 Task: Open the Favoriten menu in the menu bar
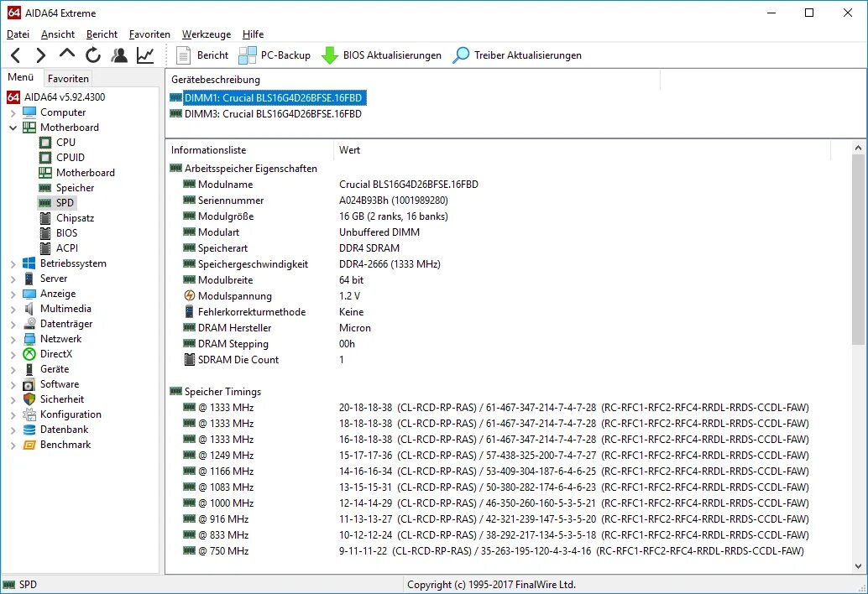pos(149,34)
